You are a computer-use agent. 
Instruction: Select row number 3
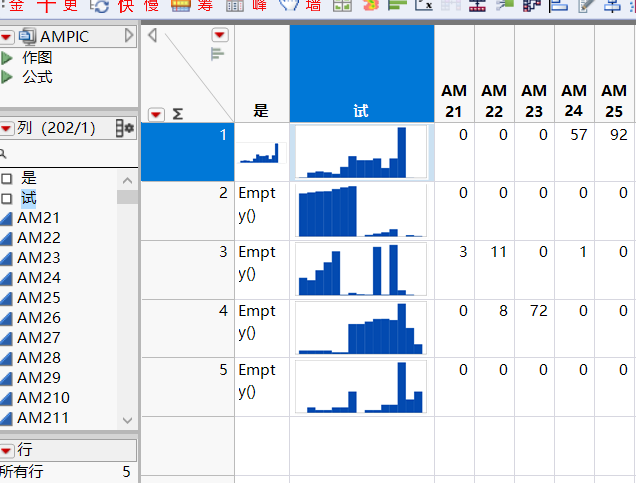pyautogui.click(x=187, y=270)
